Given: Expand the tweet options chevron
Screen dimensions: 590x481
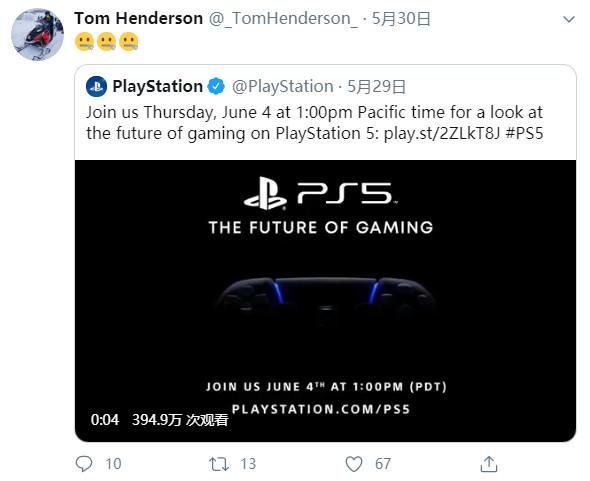Looking at the screenshot, I should [x=569, y=19].
